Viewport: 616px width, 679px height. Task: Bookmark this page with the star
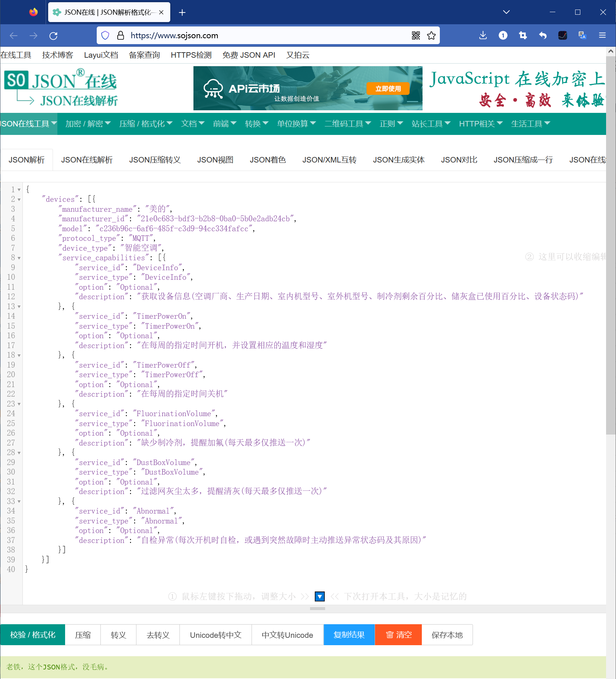coord(431,36)
